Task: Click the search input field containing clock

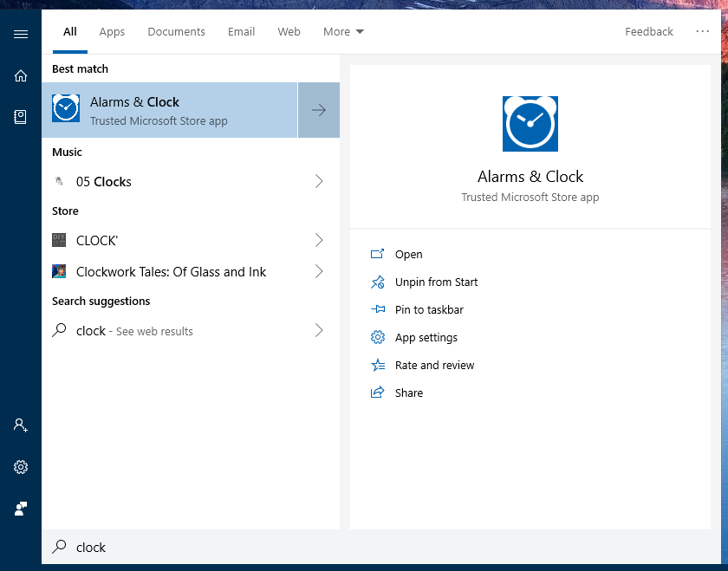Action: pyautogui.click(x=380, y=547)
